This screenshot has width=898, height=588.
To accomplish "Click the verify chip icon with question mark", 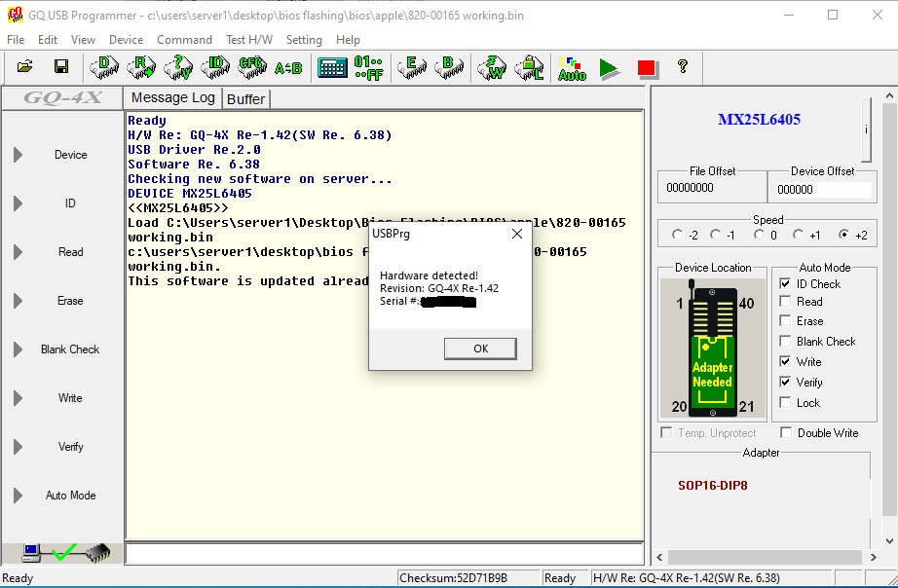I will (178, 67).
